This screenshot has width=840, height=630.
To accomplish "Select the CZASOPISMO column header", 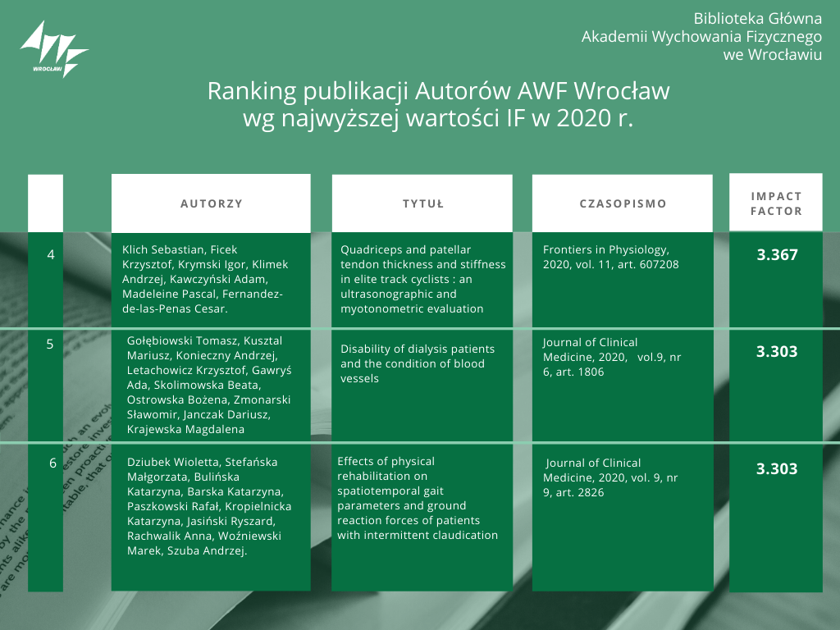I will click(x=623, y=203).
